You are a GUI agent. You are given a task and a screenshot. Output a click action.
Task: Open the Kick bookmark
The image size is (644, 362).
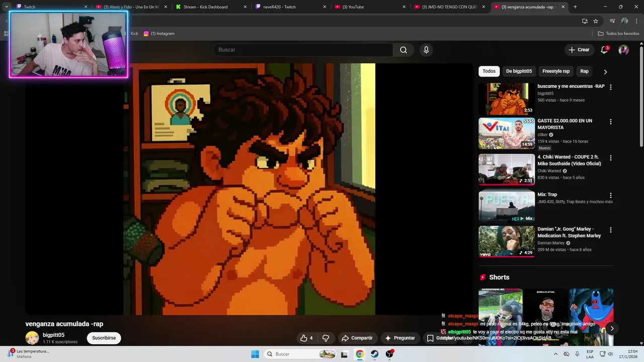click(134, 34)
